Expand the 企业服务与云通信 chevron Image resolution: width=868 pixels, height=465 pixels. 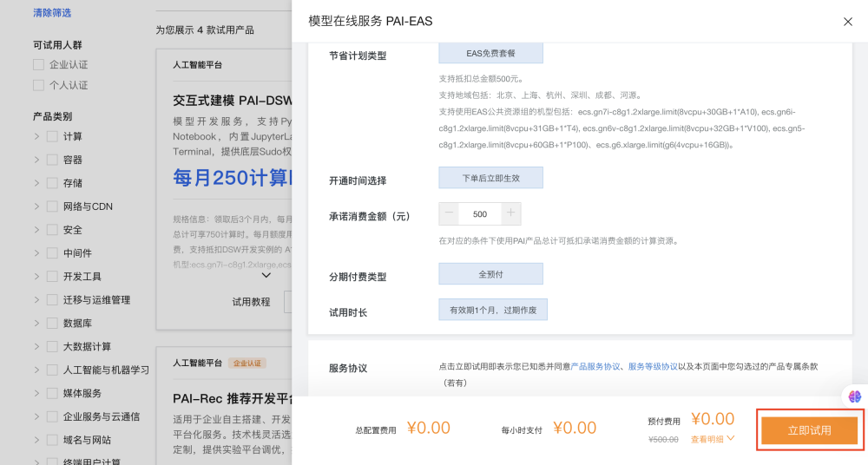pyautogui.click(x=36, y=416)
